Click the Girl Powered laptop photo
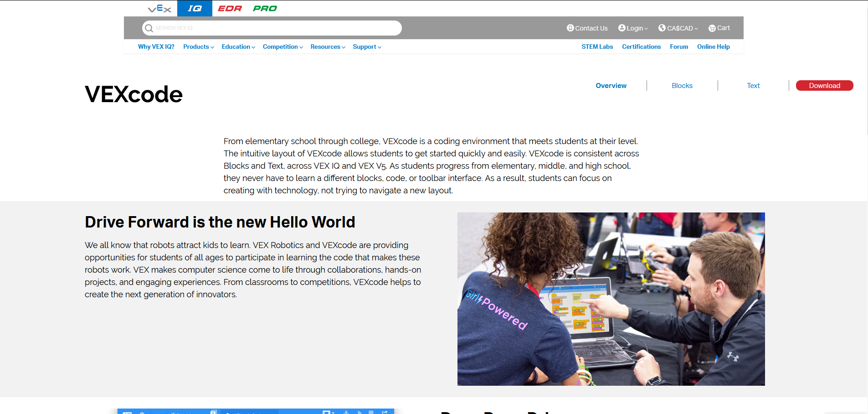This screenshot has width=868, height=414. pos(611,299)
